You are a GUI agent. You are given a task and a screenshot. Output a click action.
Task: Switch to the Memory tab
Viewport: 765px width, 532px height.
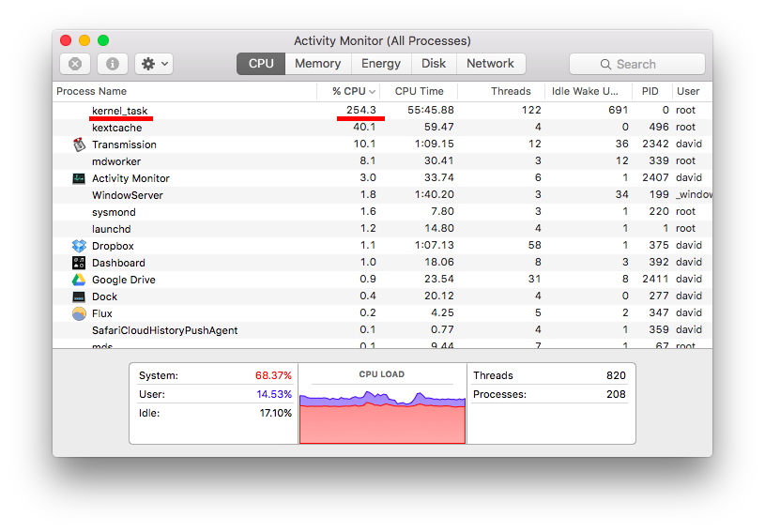point(317,64)
